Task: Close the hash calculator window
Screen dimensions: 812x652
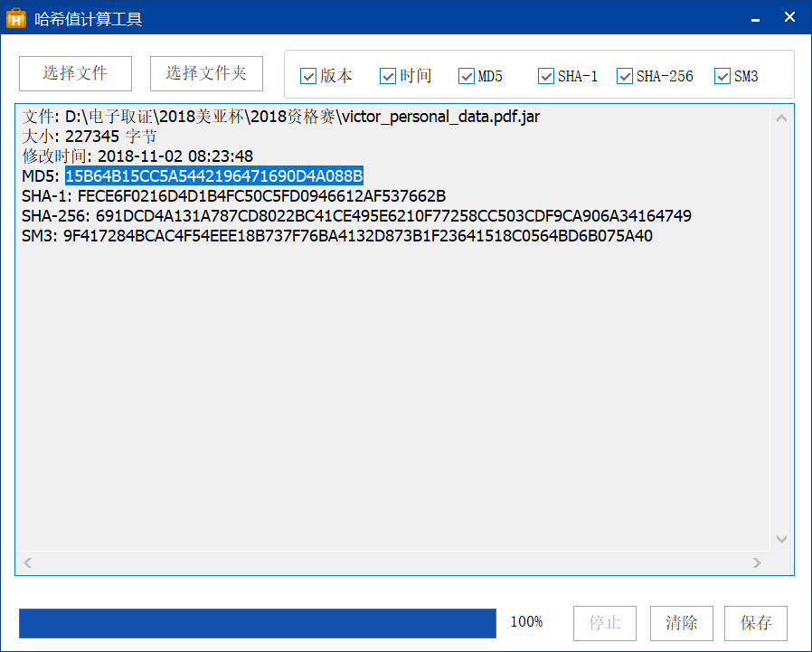Action: [789, 17]
